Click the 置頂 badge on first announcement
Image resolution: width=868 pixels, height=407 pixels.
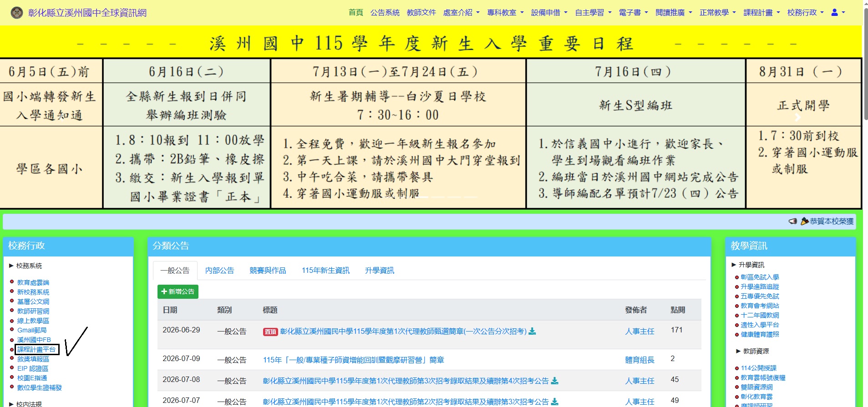[270, 332]
